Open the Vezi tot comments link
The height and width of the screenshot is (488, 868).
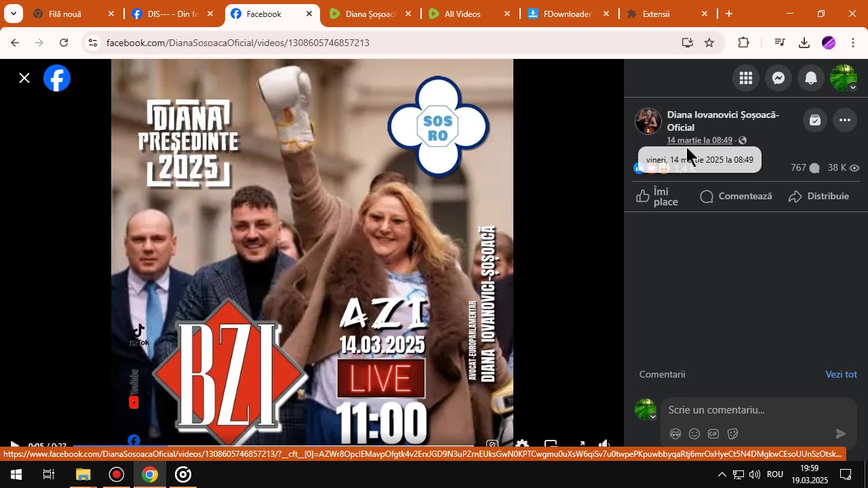pos(841,374)
